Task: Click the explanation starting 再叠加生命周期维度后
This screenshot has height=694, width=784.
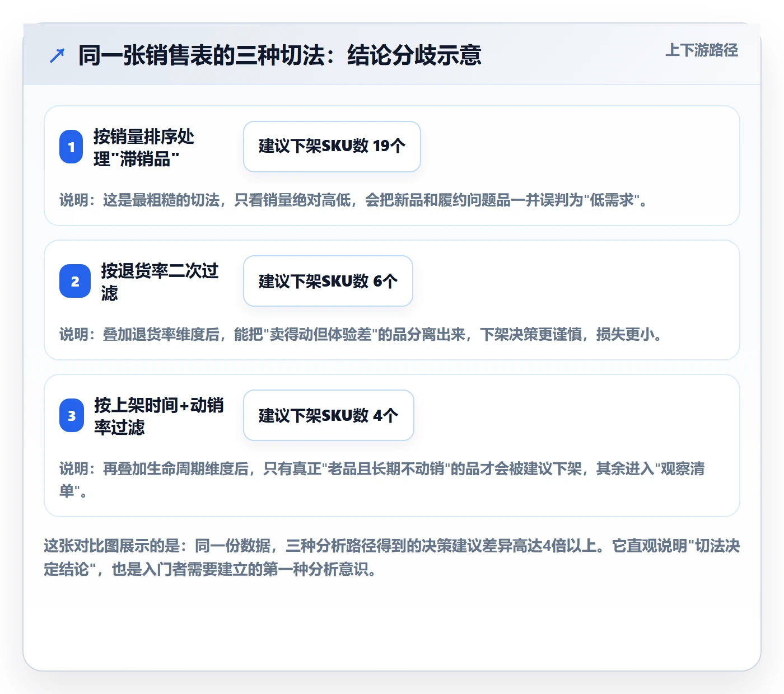Action: click(382, 480)
